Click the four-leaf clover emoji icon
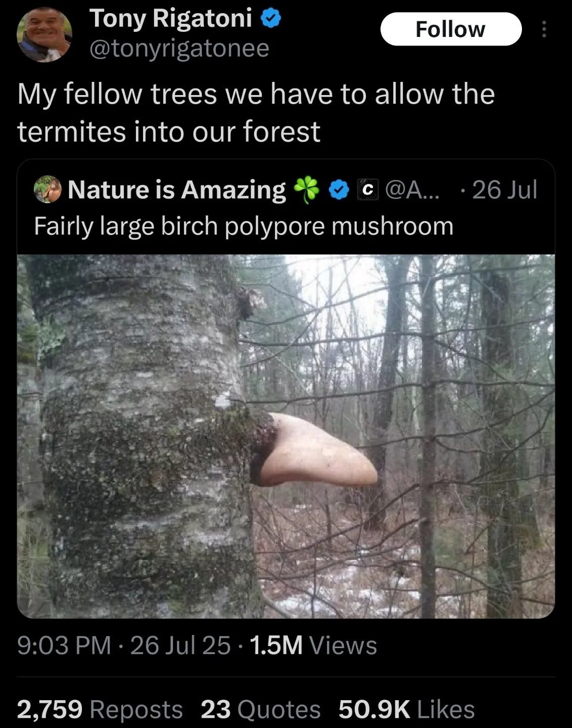Viewport: 572px width, 728px height. tap(307, 190)
